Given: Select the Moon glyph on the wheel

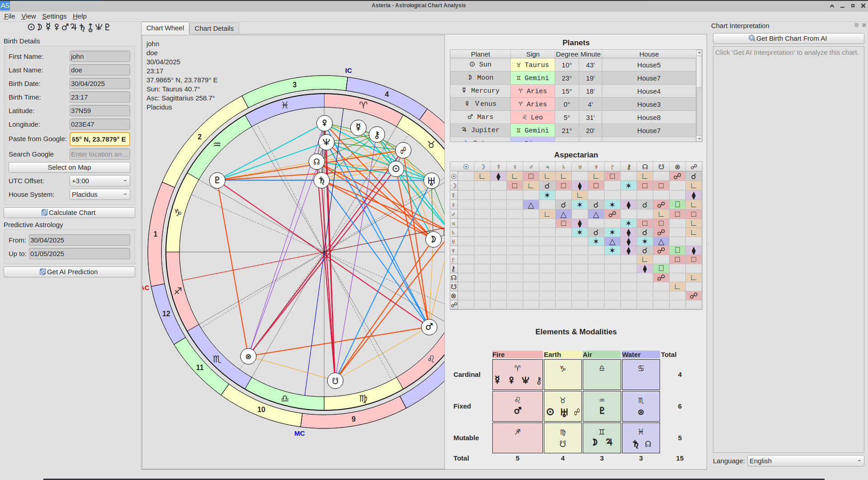Looking at the screenshot, I should coord(433,239).
